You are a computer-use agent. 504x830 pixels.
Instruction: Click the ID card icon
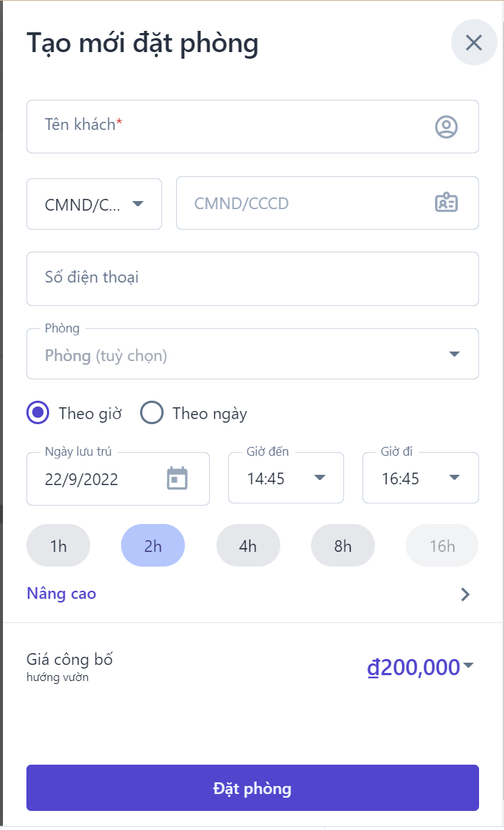[446, 203]
